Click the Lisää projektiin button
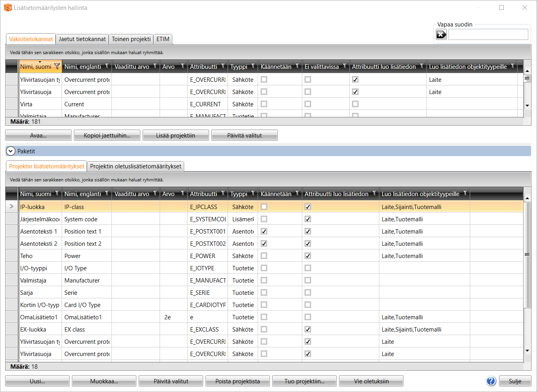 pos(176,136)
